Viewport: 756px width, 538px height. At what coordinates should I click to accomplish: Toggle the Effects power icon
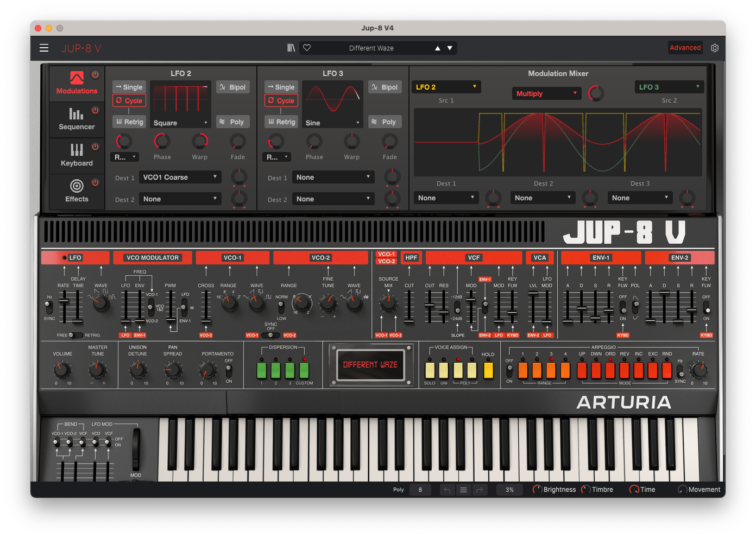coord(95,182)
